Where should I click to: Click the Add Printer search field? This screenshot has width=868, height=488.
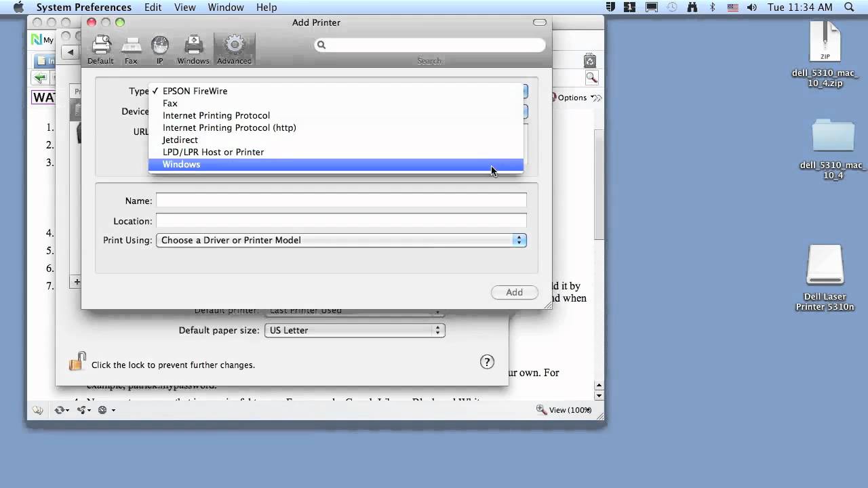[430, 45]
